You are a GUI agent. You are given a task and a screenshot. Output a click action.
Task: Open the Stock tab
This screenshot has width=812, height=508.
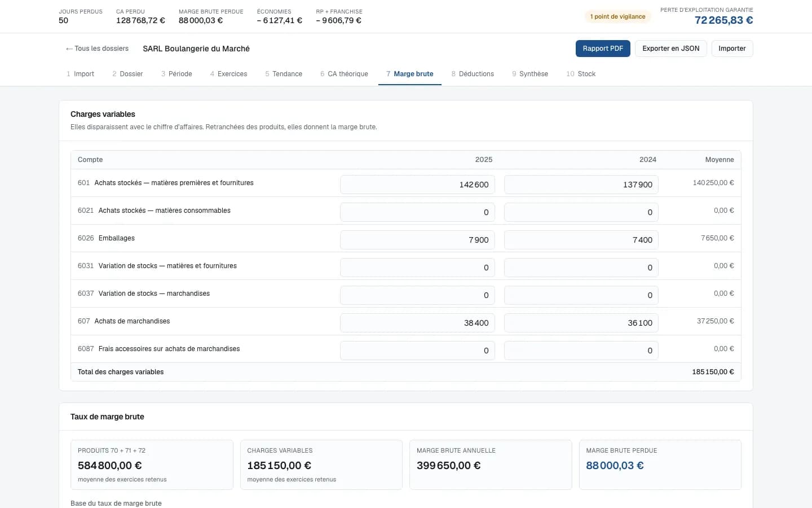tap(581, 74)
